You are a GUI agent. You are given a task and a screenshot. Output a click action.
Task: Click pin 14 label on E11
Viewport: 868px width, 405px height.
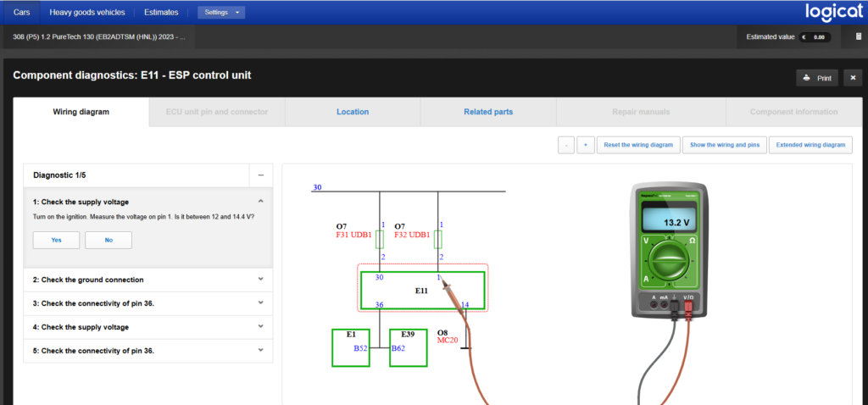coord(465,305)
